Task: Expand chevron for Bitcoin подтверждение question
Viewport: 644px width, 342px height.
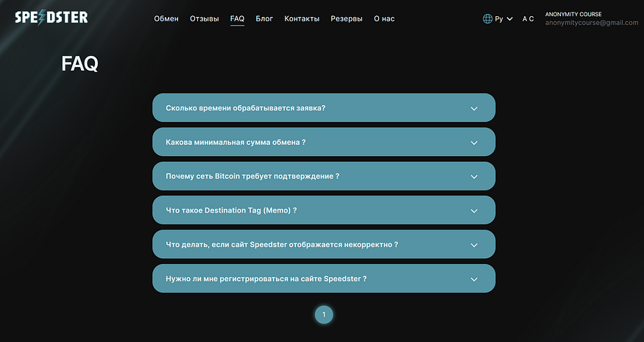Action: [x=474, y=177]
